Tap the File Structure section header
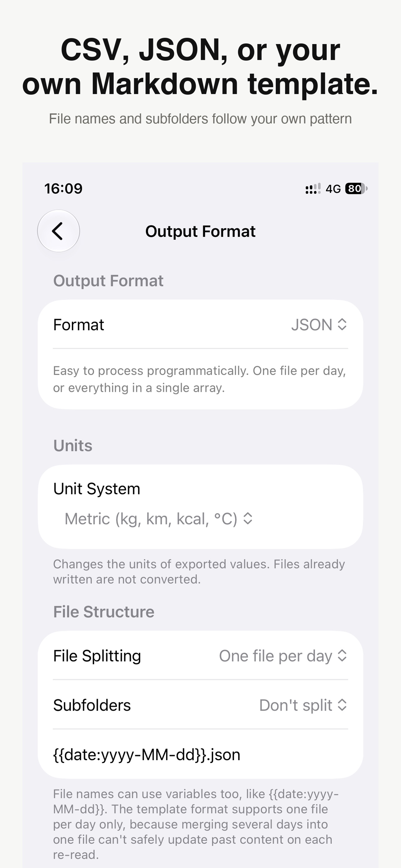Viewport: 401px width, 868px height. (x=104, y=611)
